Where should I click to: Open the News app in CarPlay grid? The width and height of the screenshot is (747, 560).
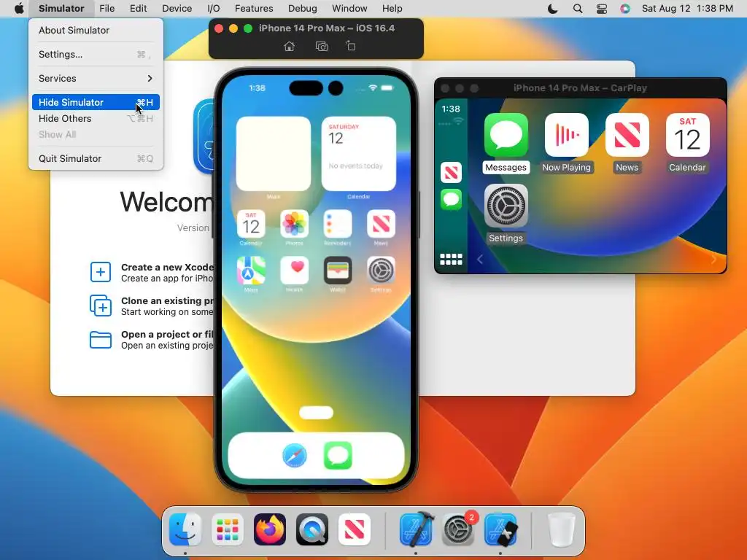(627, 135)
